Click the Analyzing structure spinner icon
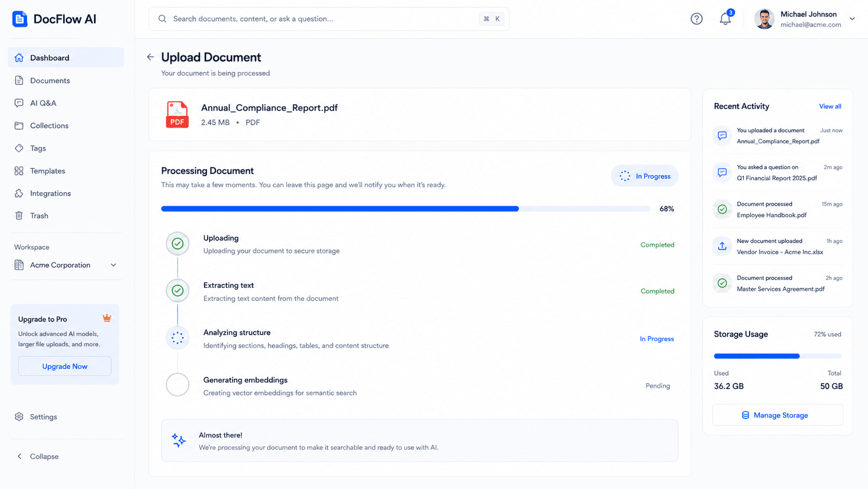868x489 pixels. [x=178, y=338]
